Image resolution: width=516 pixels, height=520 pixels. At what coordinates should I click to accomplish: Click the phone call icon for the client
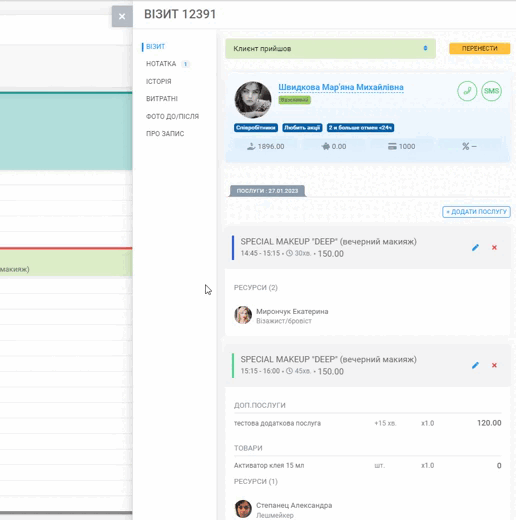coord(467,91)
